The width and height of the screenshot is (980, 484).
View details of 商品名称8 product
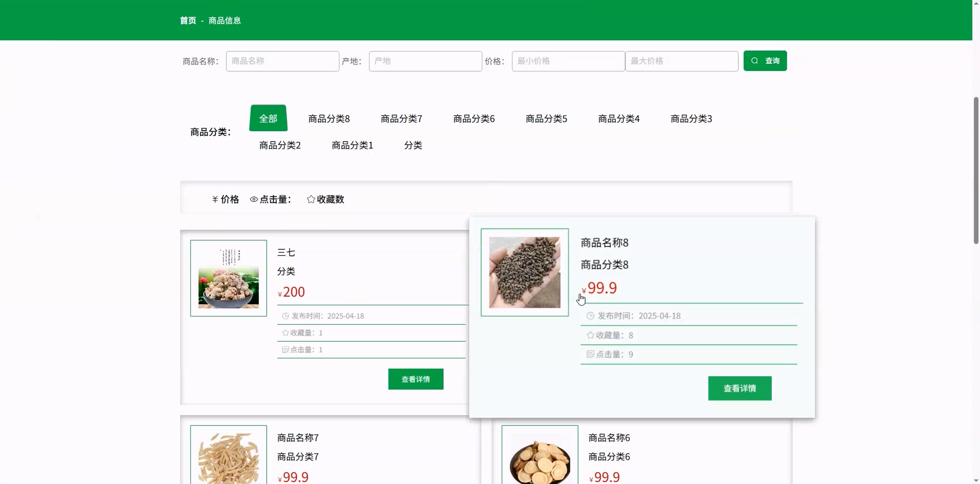click(x=739, y=388)
